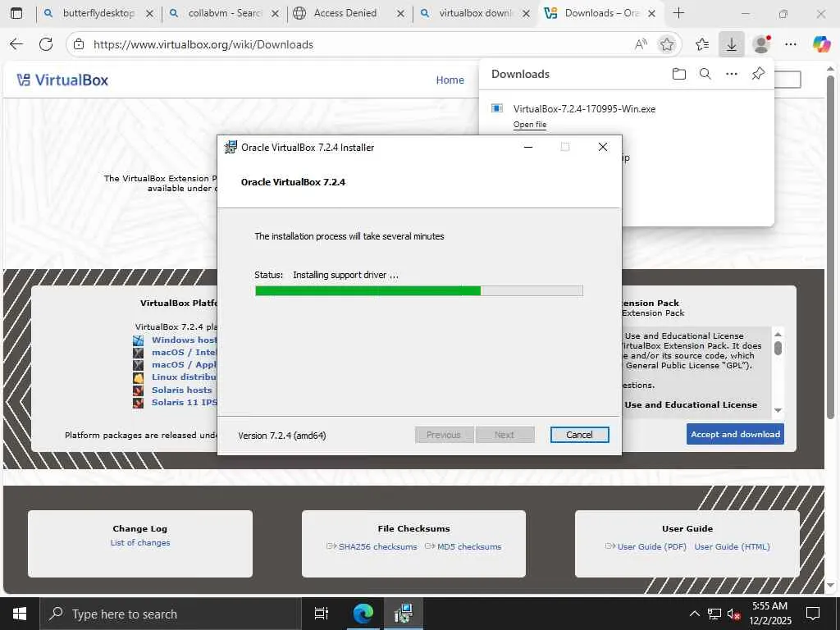Close the collabvm Search tab
Viewport: 840px width, 630px height.
coord(276,13)
